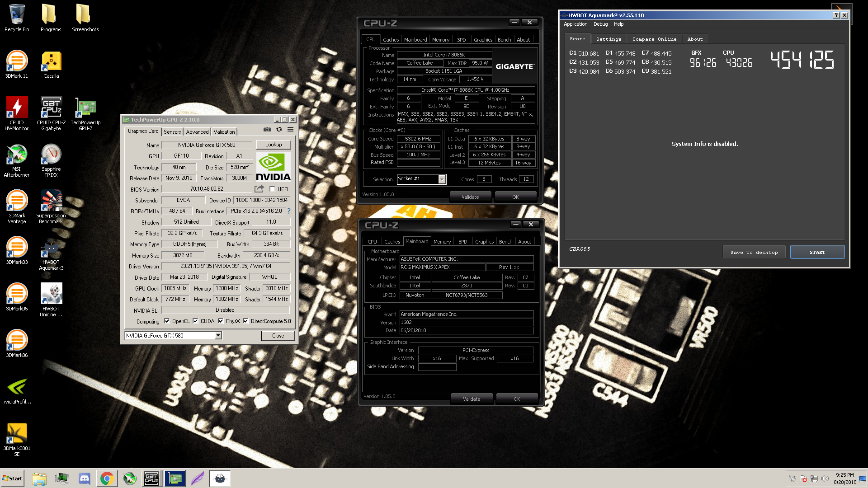This screenshot has width=868, height=488.
Task: Open Memory tab in lower CPU-Z window
Action: click(442, 242)
